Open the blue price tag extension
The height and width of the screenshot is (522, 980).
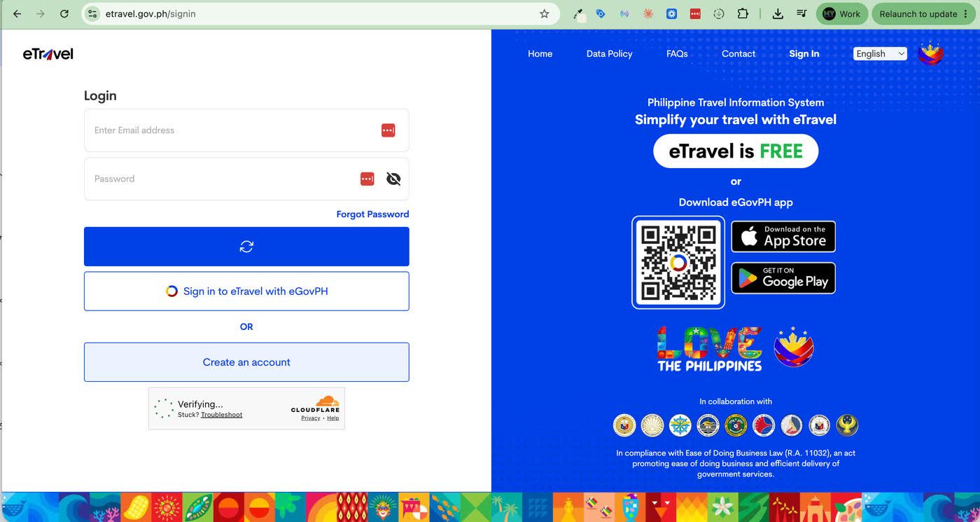601,14
